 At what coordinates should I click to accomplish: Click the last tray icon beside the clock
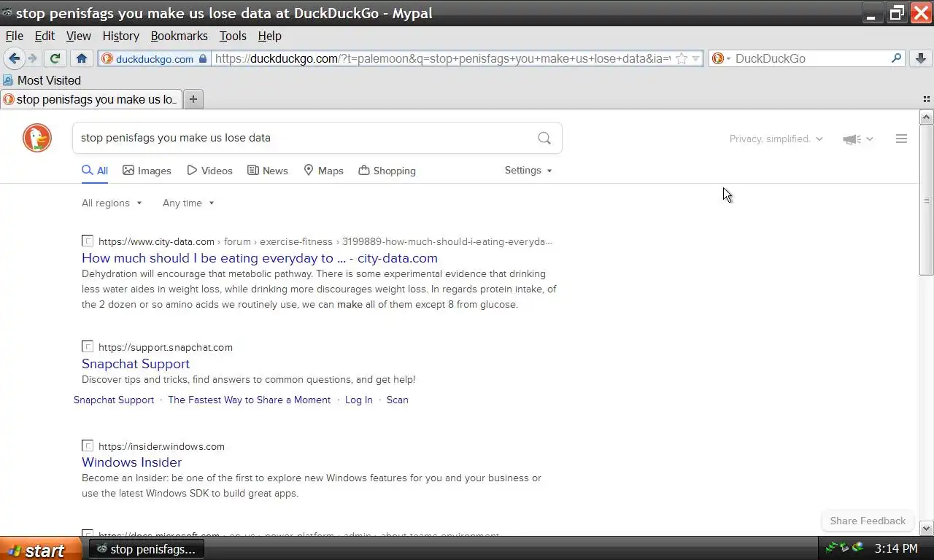[858, 548]
